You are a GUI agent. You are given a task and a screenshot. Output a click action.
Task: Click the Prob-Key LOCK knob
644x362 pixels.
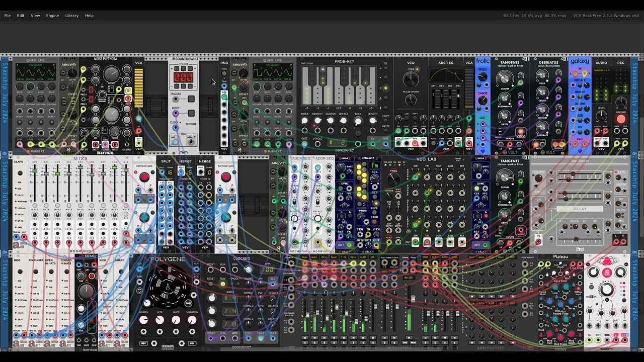[358, 121]
